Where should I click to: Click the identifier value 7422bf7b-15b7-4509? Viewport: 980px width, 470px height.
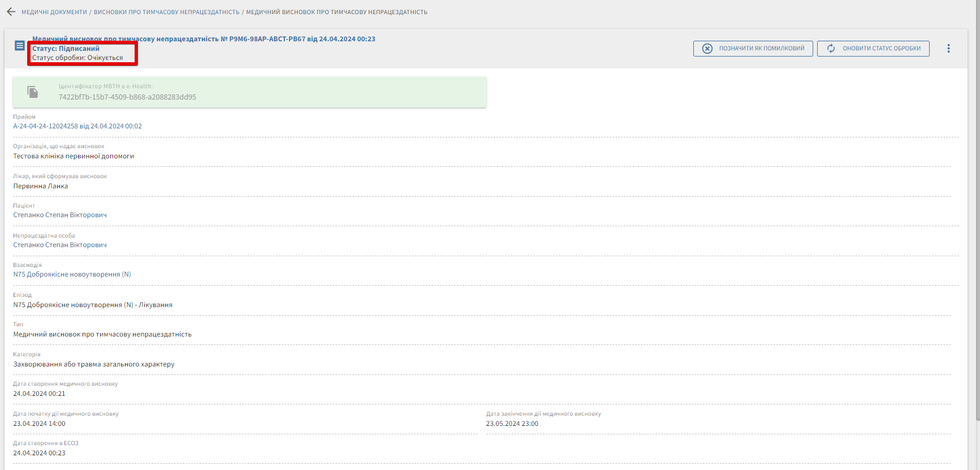[127, 97]
